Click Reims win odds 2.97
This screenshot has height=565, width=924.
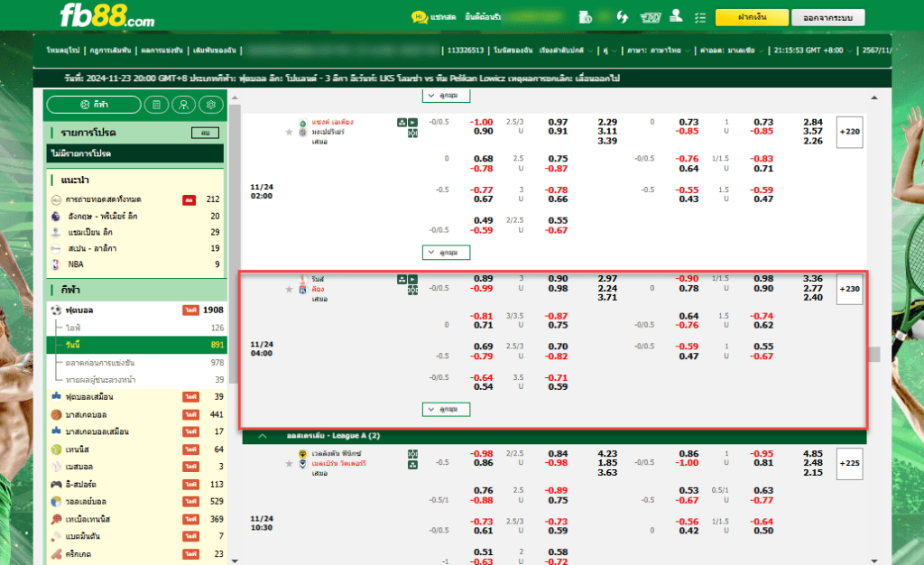(x=607, y=279)
